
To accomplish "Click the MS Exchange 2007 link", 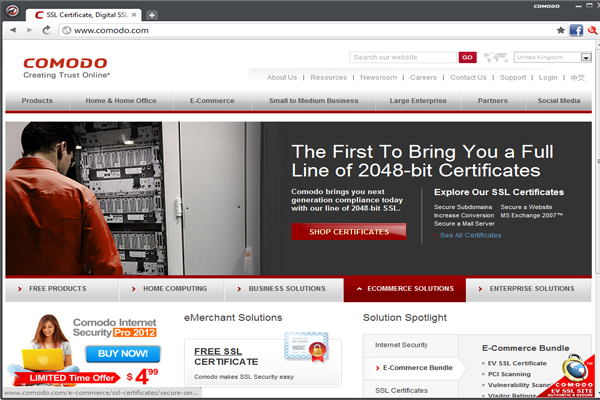I will 532,216.
